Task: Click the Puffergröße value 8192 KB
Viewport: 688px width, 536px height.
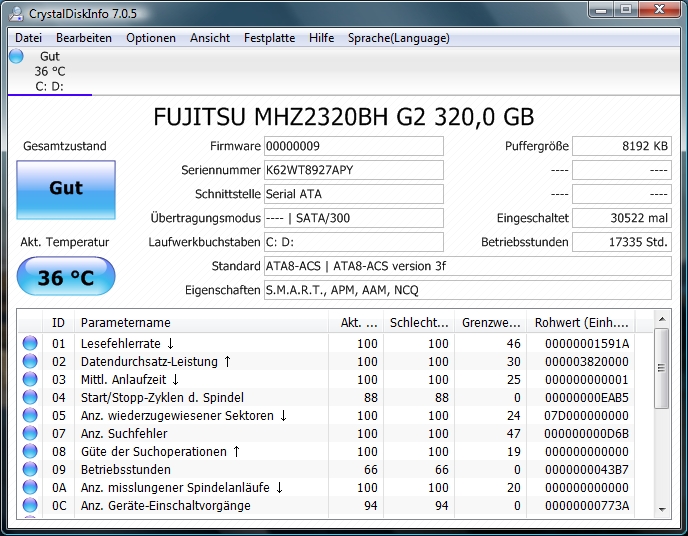Action: pyautogui.click(x=622, y=146)
